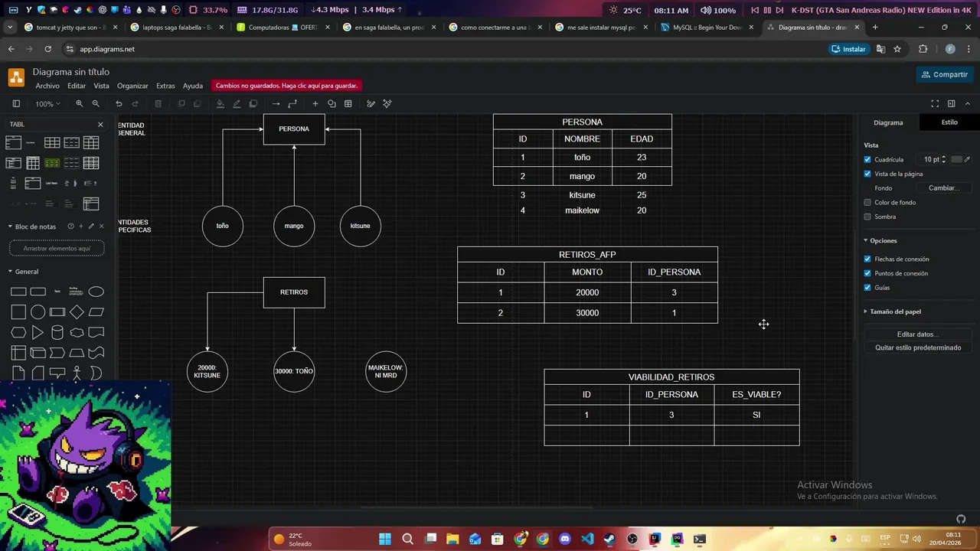Click the Compartir button
The image size is (980, 551).
(x=945, y=74)
